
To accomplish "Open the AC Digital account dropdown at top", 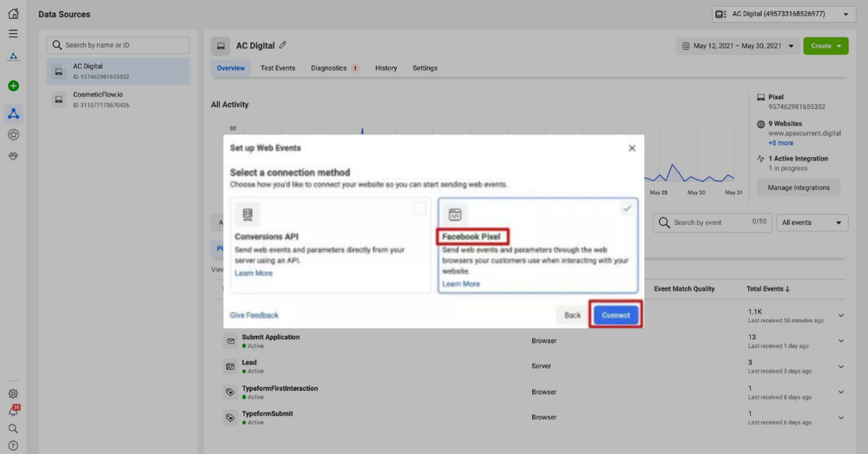I will (783, 14).
